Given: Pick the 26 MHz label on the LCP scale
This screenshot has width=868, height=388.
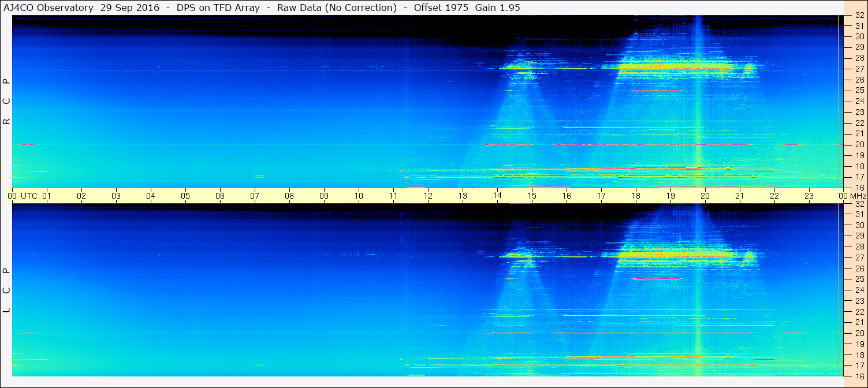Looking at the screenshot, I should click(859, 268).
